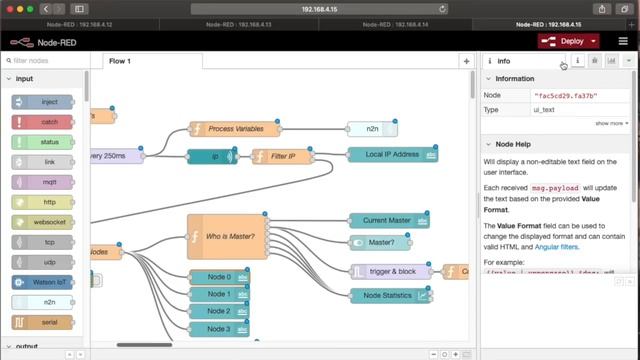Reload the page in the address bar
Screen dimensions: 640x360
pos(442,9)
